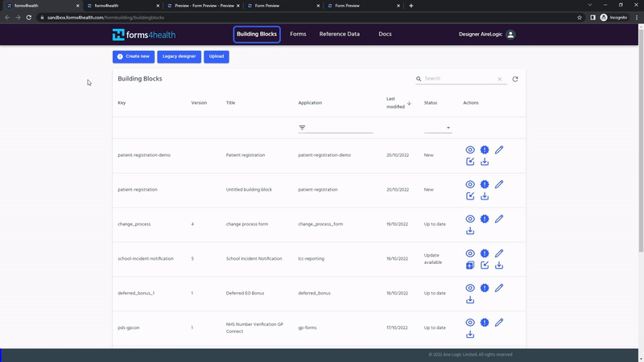Click the alert badge icon for deferred_bonus_1
644x362 pixels.
tap(485, 288)
